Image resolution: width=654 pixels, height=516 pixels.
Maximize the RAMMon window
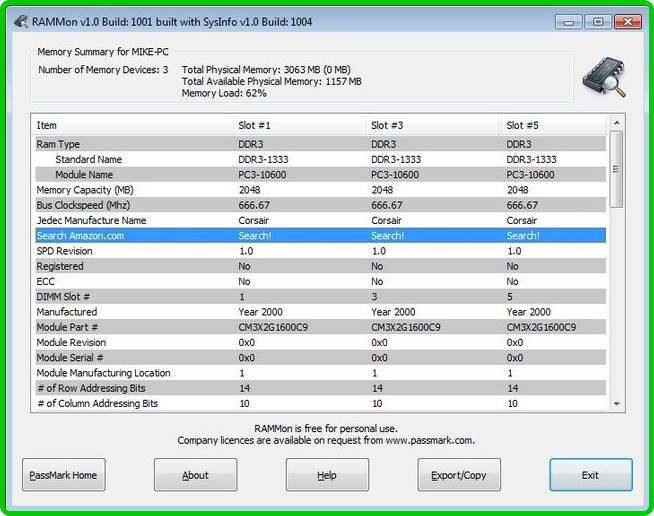click(598, 22)
